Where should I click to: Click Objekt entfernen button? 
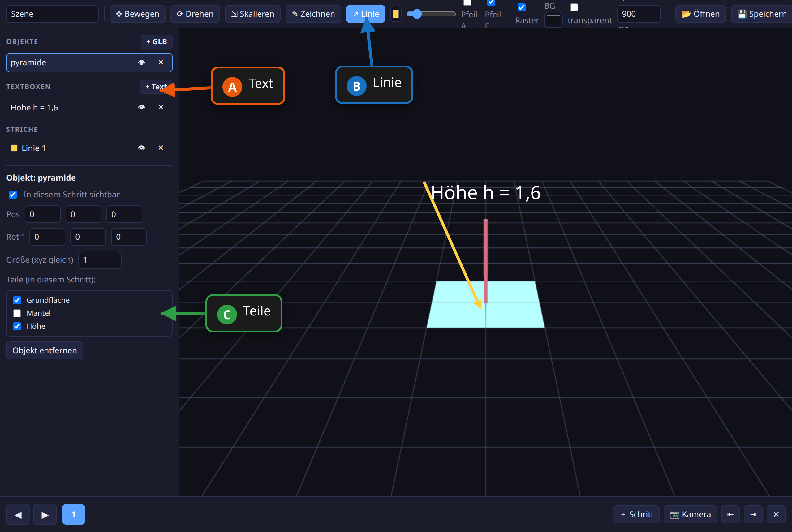(45, 350)
